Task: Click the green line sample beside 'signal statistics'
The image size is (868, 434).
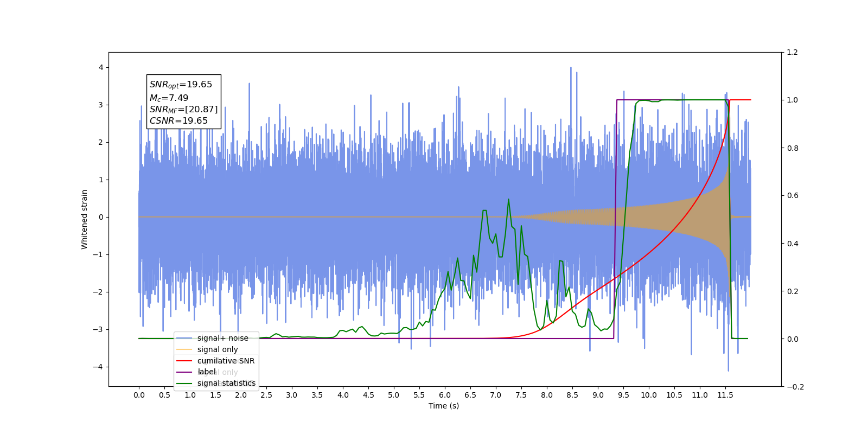Action: (x=184, y=383)
